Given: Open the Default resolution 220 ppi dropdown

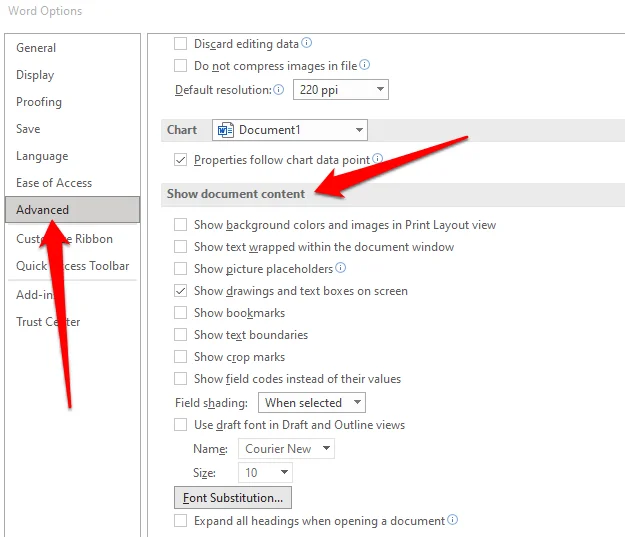Looking at the screenshot, I should tap(341, 89).
